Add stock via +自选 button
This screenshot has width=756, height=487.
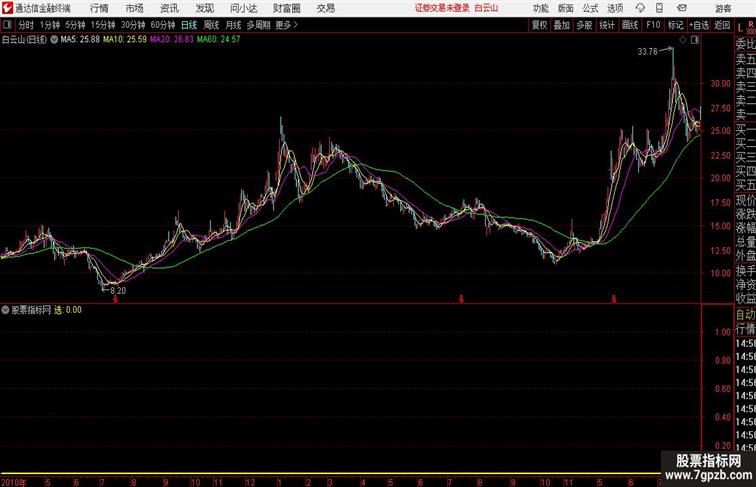point(699,25)
